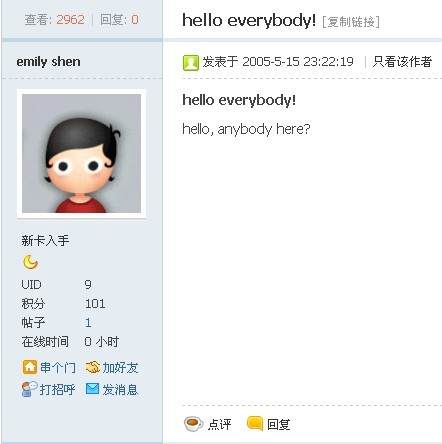Click the 点评 comment button text

[x=219, y=424]
